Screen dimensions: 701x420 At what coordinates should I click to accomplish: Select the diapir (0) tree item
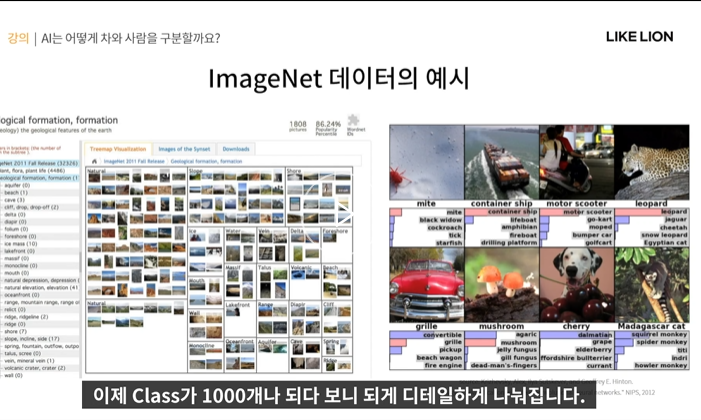pyautogui.click(x=16, y=221)
